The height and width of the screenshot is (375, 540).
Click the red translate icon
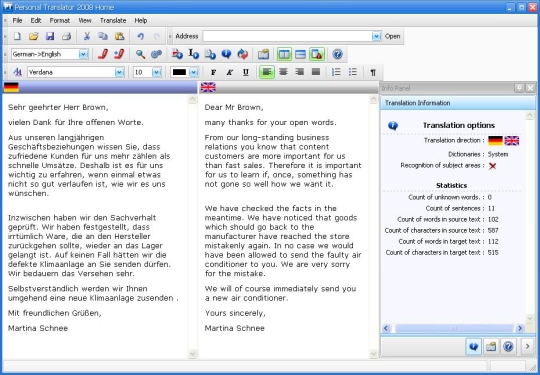(103, 54)
